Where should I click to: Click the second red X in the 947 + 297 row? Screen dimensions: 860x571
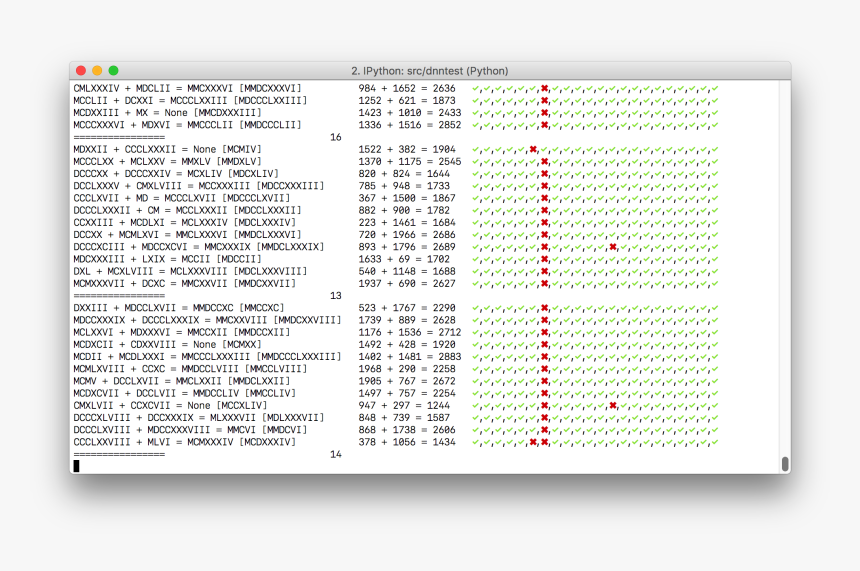tap(613, 405)
